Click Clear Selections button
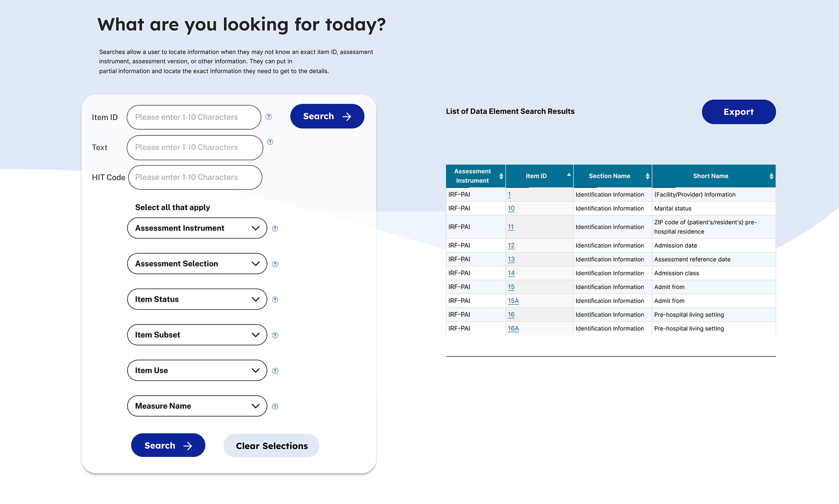 click(x=271, y=445)
